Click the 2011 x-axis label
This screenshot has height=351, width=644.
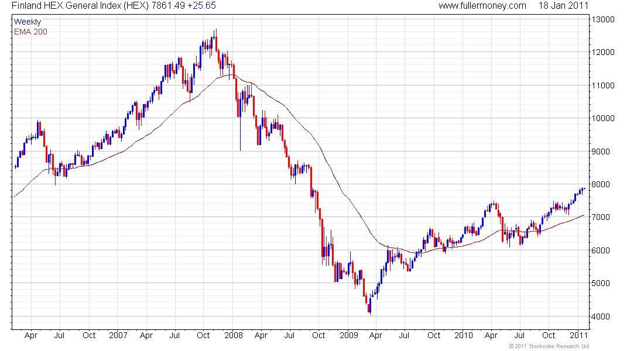pyautogui.click(x=579, y=335)
